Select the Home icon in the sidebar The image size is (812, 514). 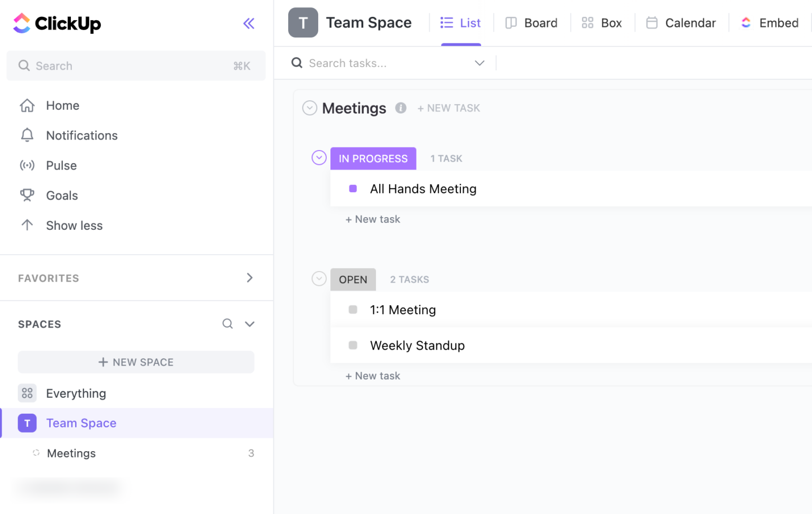(x=27, y=105)
